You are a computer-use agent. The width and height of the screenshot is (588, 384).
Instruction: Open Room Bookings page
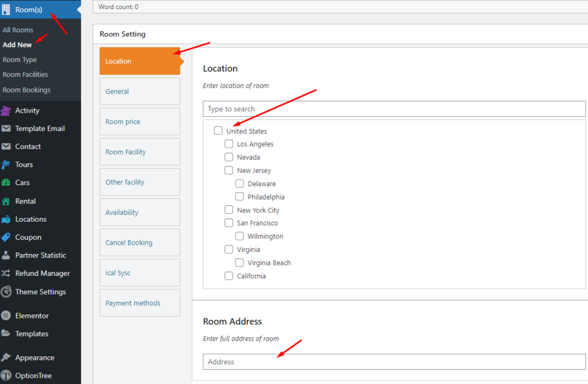[26, 90]
